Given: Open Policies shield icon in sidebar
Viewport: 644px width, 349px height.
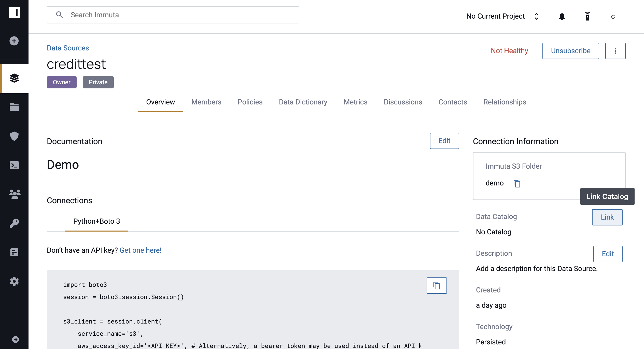Looking at the screenshot, I should point(14,136).
